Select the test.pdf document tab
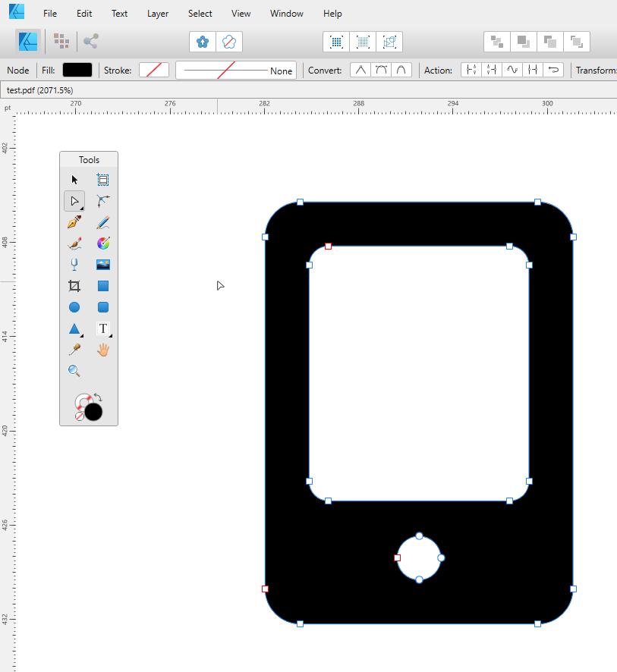The image size is (617, 672). 40,90
